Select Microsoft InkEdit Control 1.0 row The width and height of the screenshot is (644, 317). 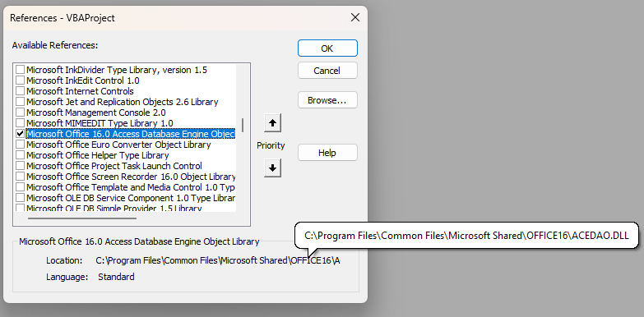point(83,80)
